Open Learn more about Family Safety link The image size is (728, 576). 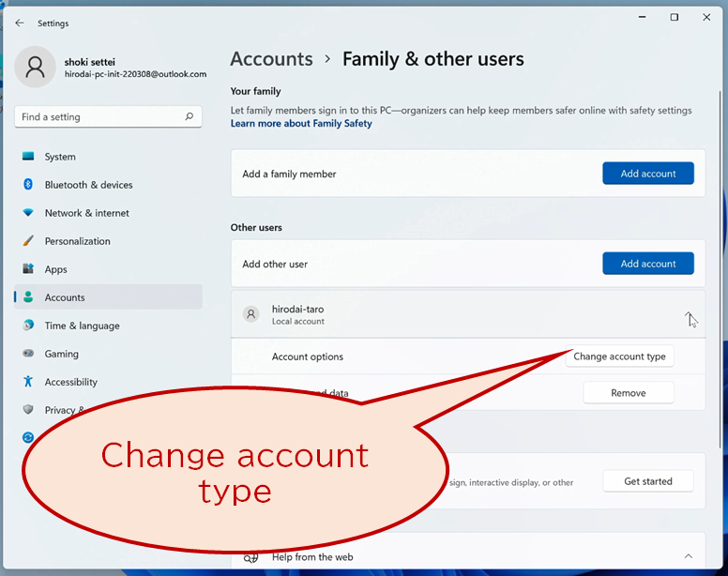tap(301, 124)
